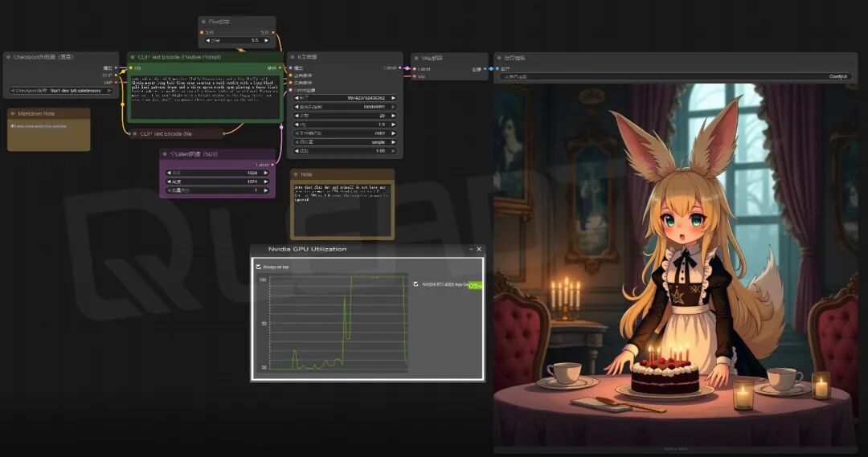
Task: Select the next checkpoint with the right arrow
Action: (x=109, y=91)
